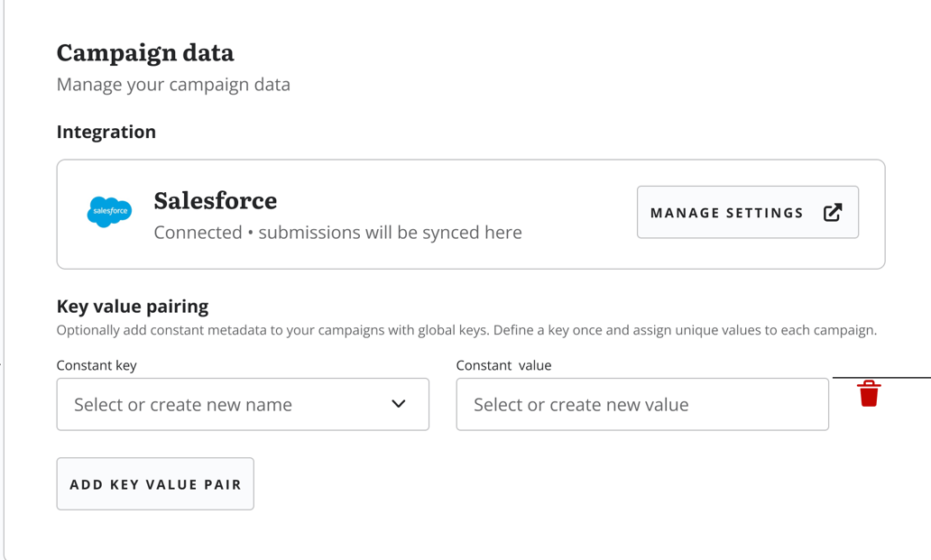Delete the key value pair with trash icon
Screen dimensions: 931x560
coord(869,393)
